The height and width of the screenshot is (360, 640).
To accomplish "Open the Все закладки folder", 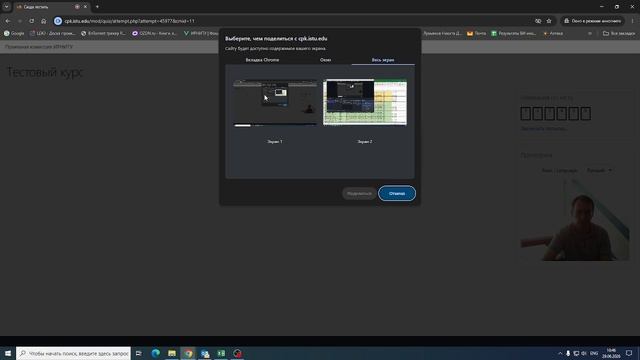I will coord(619,33).
